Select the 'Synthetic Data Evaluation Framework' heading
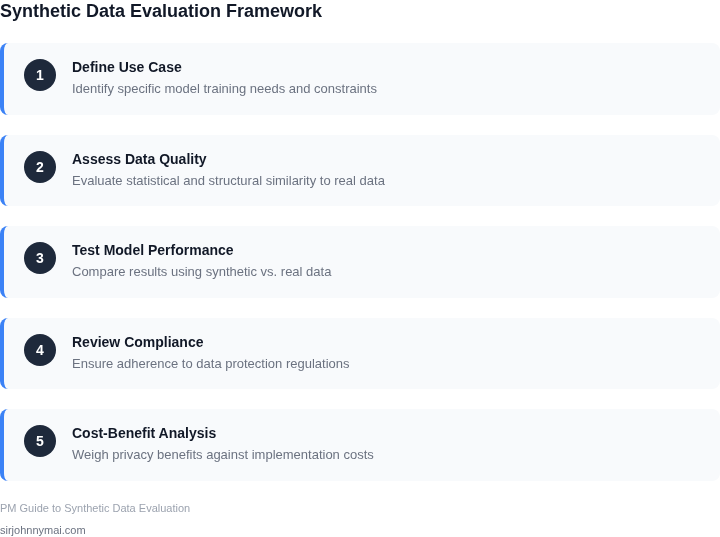The width and height of the screenshot is (720, 537). click(x=161, y=11)
